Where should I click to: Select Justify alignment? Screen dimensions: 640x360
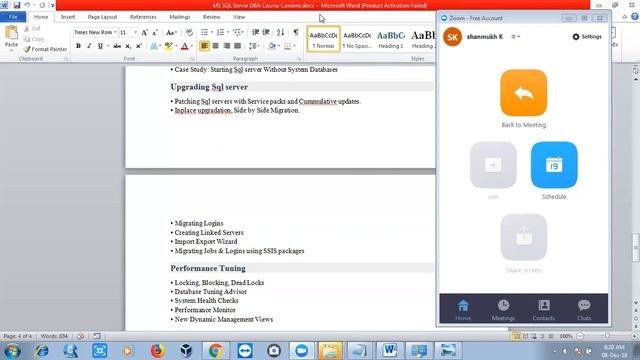238,46
